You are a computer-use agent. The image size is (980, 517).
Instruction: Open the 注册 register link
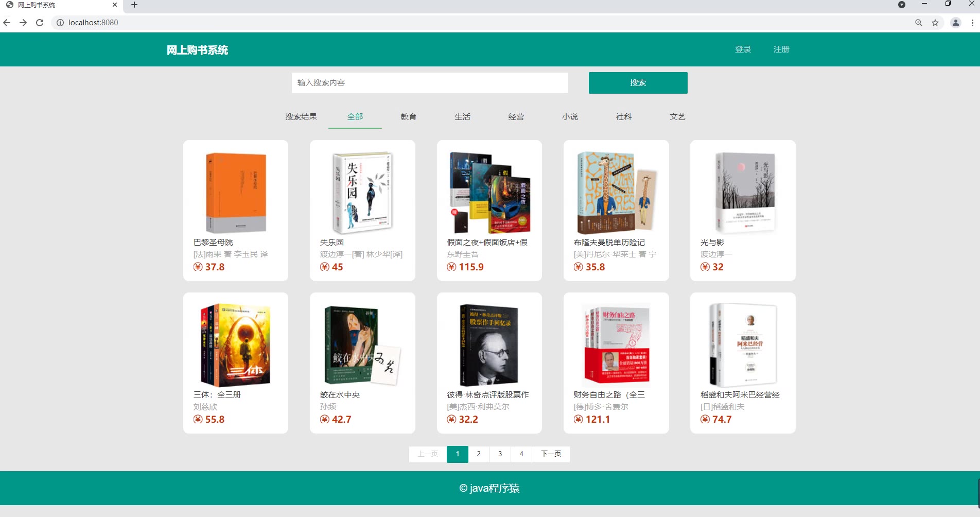[x=781, y=49]
